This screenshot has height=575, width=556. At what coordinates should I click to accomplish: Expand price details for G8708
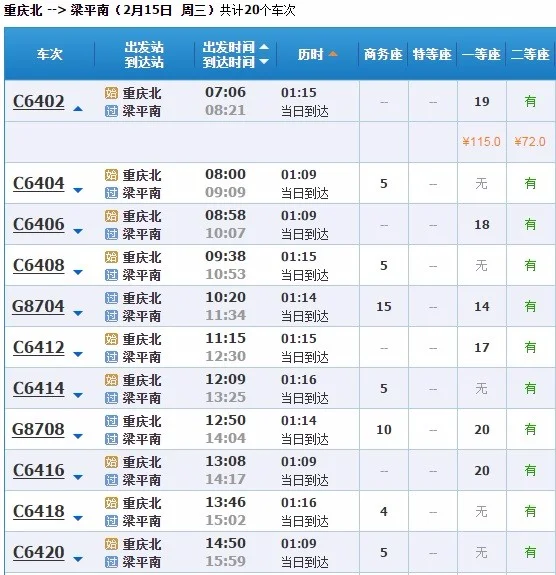[x=78, y=436]
